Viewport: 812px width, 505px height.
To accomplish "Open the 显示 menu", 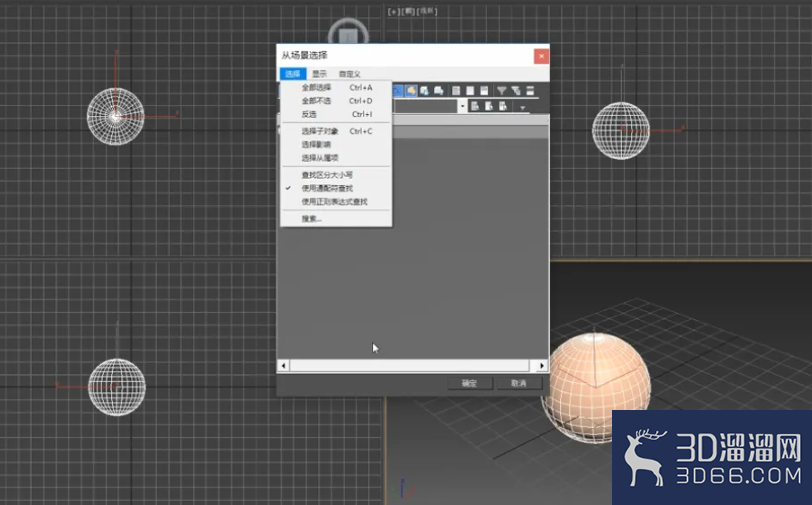I will [x=320, y=74].
